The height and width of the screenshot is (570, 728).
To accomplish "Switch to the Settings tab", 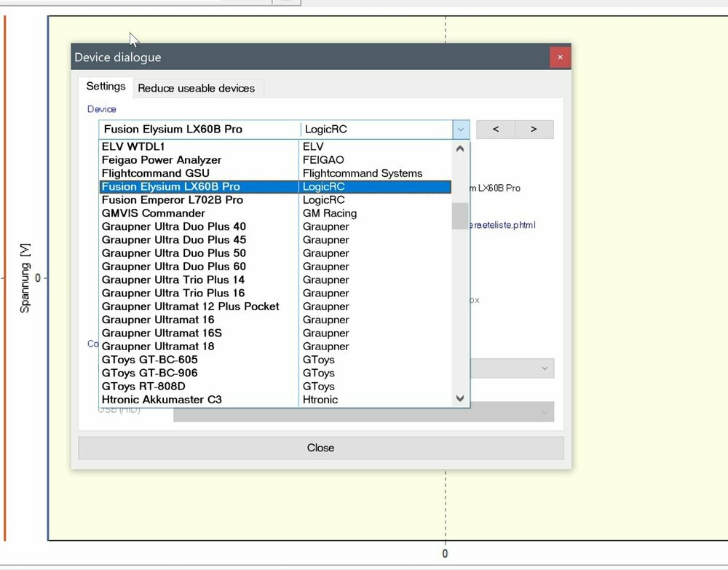I will 105,86.
